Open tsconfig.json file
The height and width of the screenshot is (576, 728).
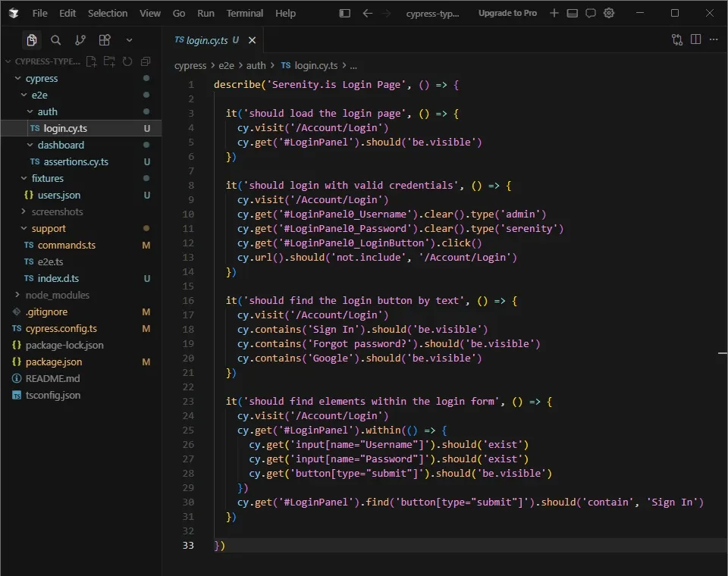click(81, 396)
